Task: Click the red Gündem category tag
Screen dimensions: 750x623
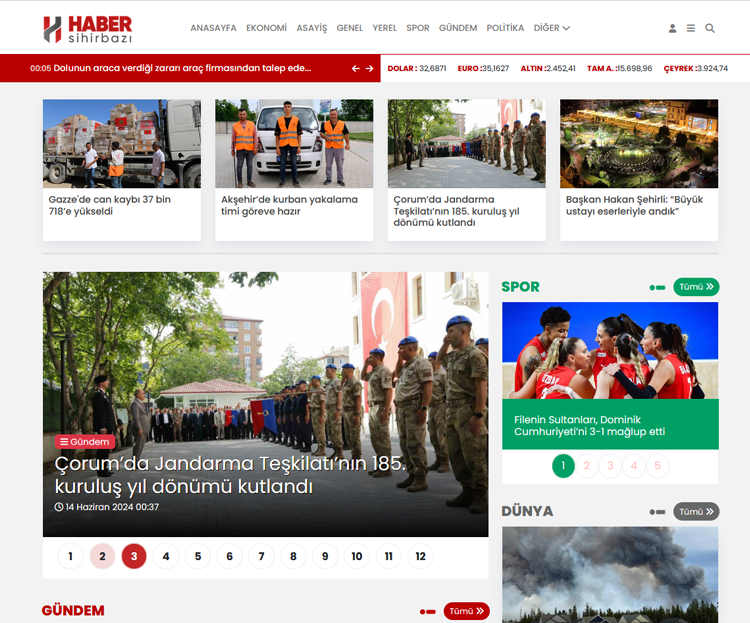Action: 85,441
